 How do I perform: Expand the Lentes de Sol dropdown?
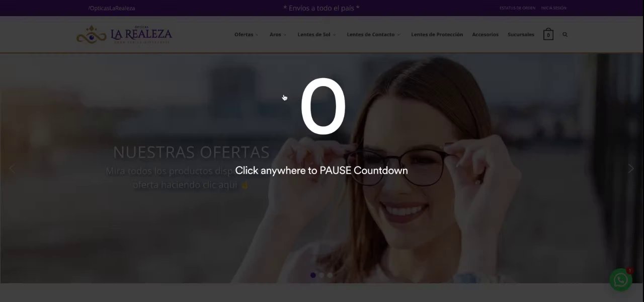pos(316,35)
